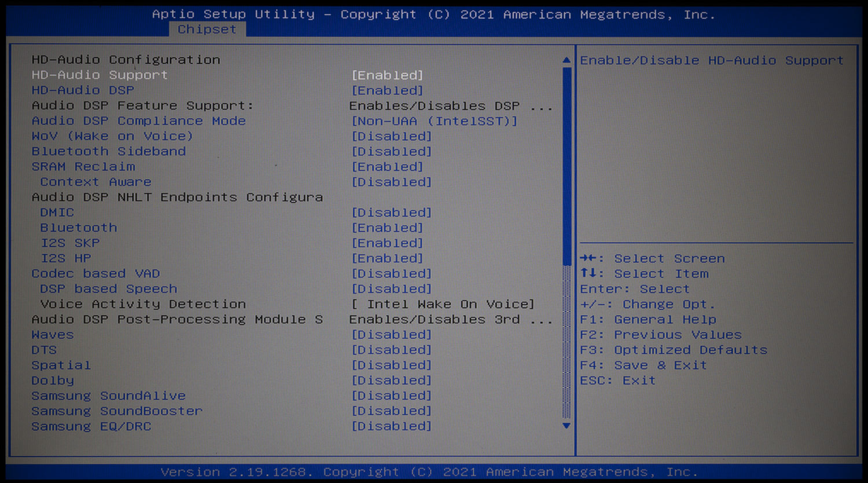The height and width of the screenshot is (483, 868).
Task: Click Enable/Disable HD-Audio Support help text
Action: click(x=712, y=60)
